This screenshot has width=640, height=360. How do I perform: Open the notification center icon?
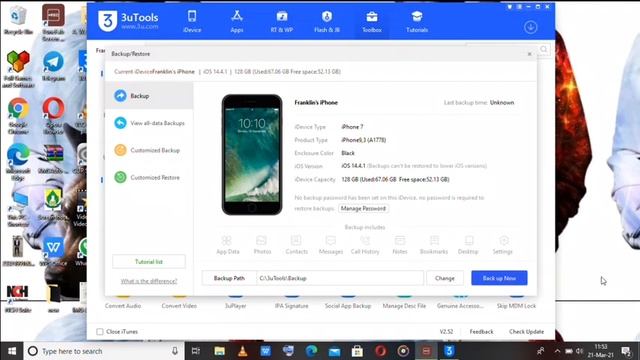(x=626, y=351)
